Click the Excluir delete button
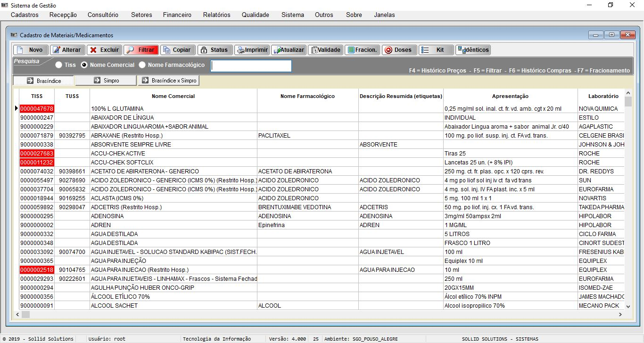The image size is (644, 343). coord(104,50)
